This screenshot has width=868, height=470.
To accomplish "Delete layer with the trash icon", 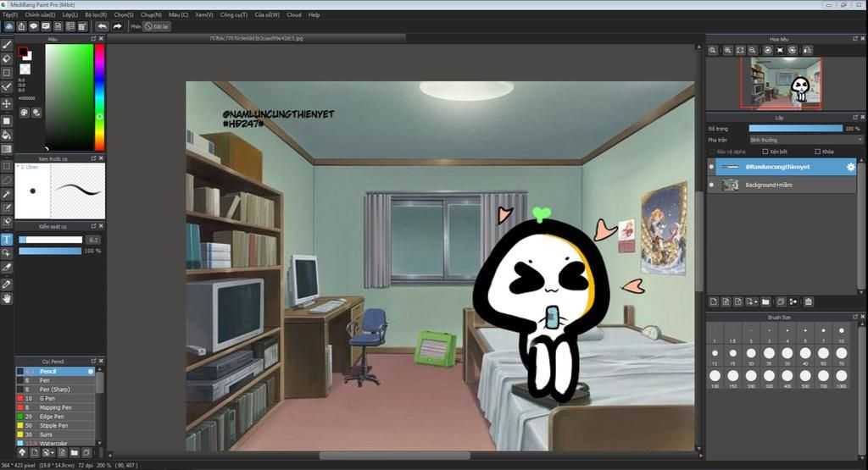I will 809,302.
